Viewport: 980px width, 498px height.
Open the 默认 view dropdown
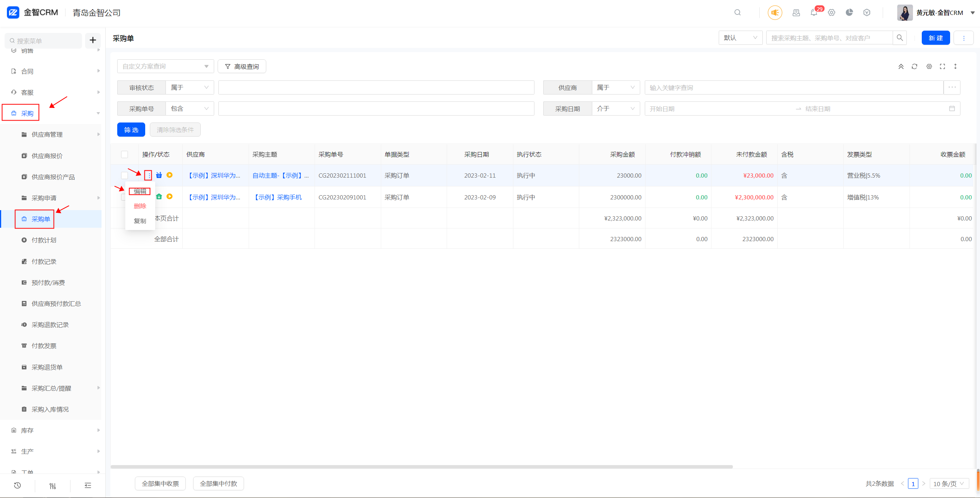click(x=740, y=38)
